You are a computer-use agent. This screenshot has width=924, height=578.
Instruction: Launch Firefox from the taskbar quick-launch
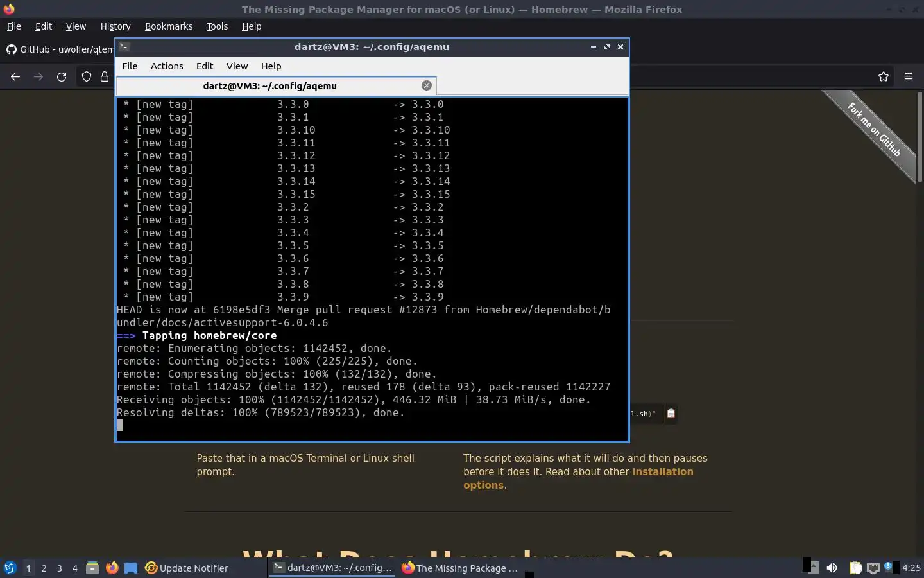click(x=112, y=568)
